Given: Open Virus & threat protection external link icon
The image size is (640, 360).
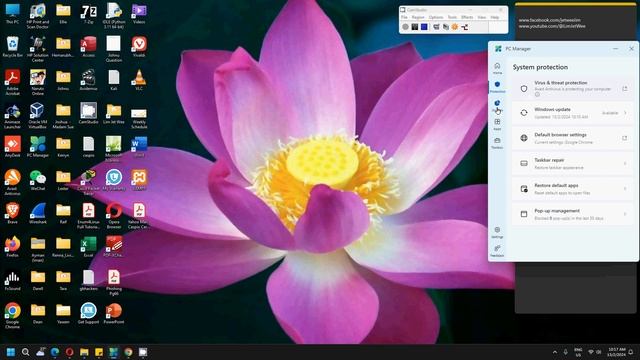Looking at the screenshot, I should pos(625,88).
